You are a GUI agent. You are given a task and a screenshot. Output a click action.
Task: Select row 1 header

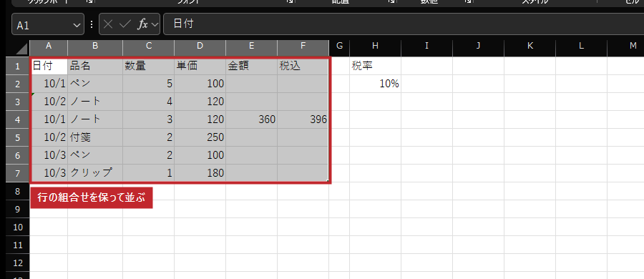(18, 66)
